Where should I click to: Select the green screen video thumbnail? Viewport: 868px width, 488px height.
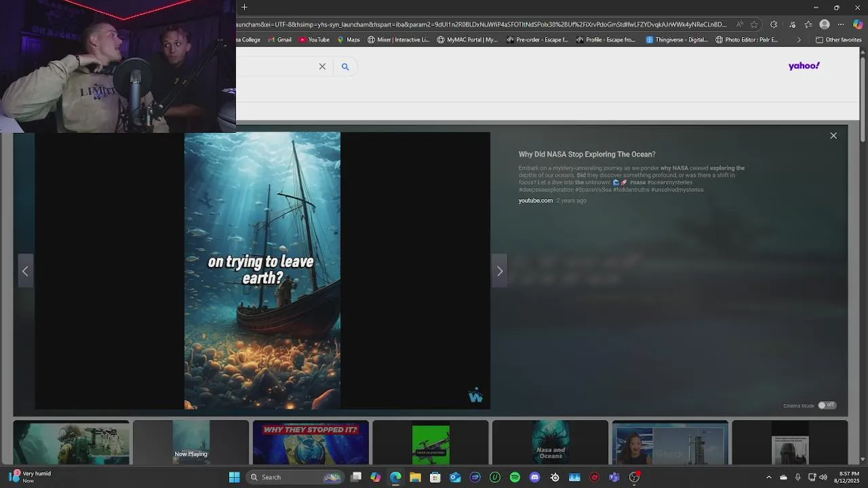(x=431, y=443)
